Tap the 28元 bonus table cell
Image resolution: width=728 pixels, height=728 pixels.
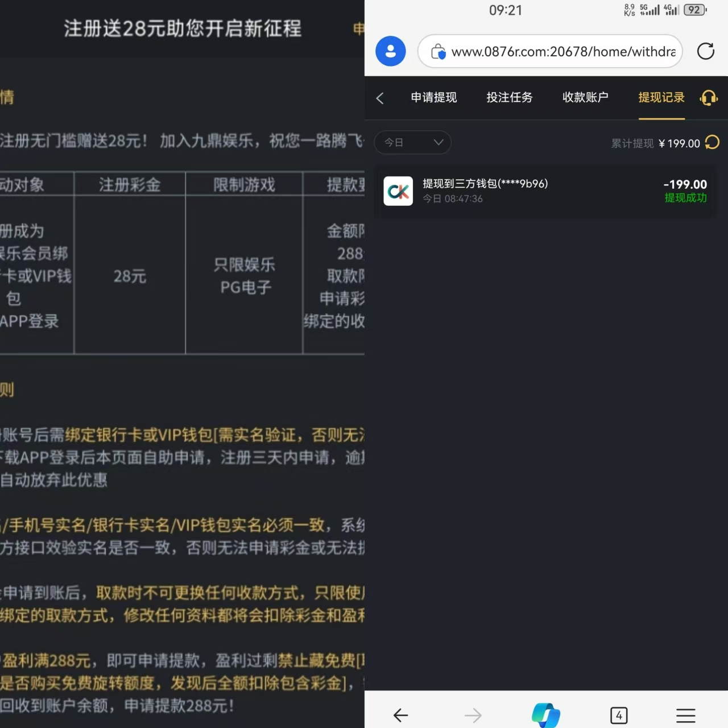[x=130, y=276]
